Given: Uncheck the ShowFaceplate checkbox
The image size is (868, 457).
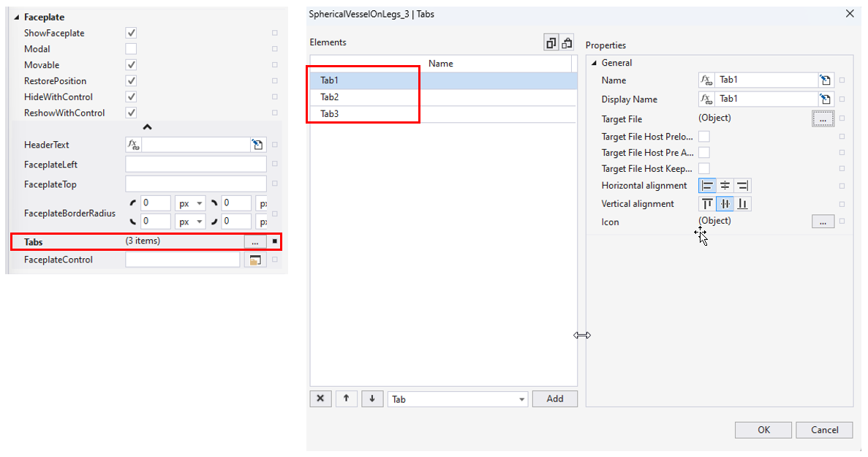Looking at the screenshot, I should click(131, 33).
